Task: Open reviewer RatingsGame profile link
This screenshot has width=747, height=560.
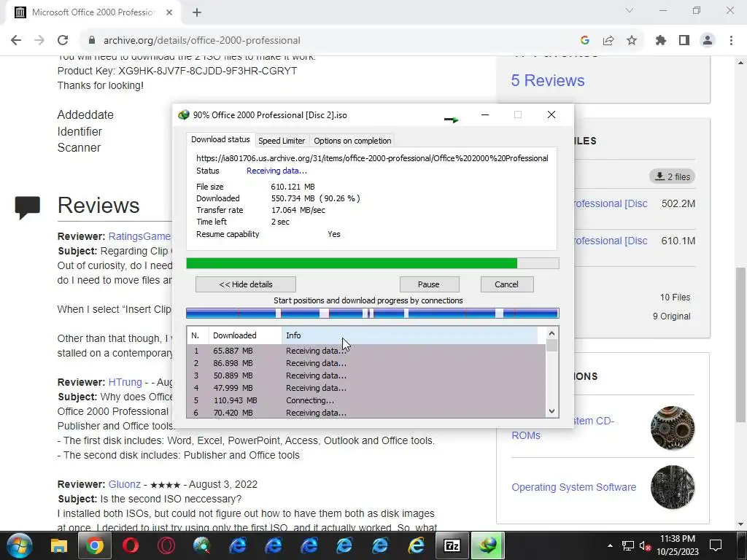Action: 139,236
